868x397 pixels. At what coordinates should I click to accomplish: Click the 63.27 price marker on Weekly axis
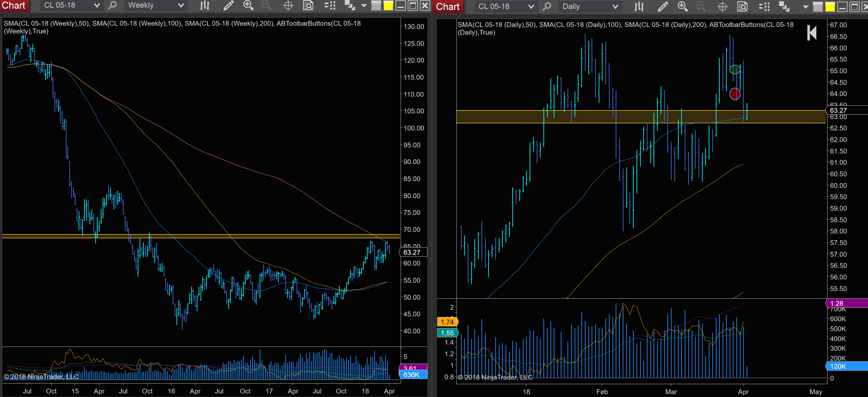click(413, 252)
